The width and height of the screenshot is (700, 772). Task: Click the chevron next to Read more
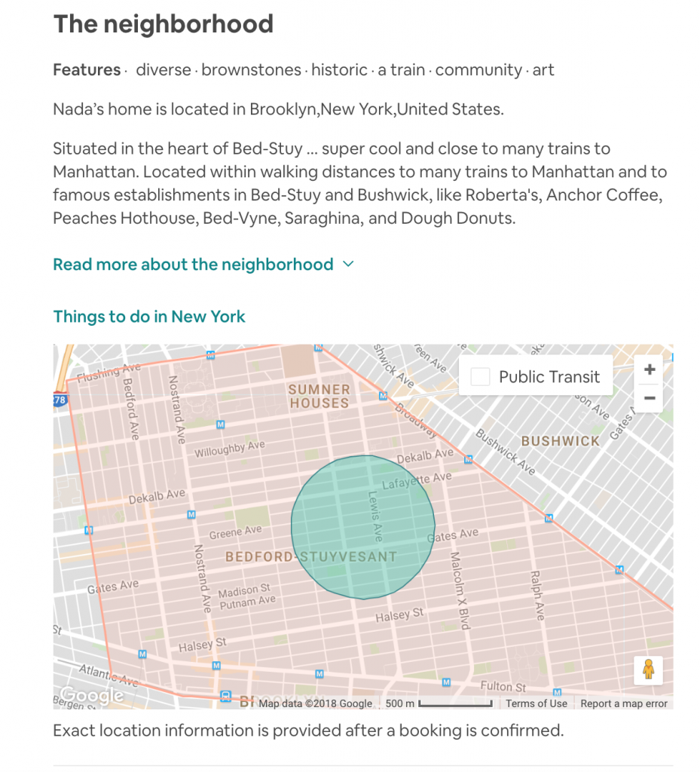tap(348, 264)
